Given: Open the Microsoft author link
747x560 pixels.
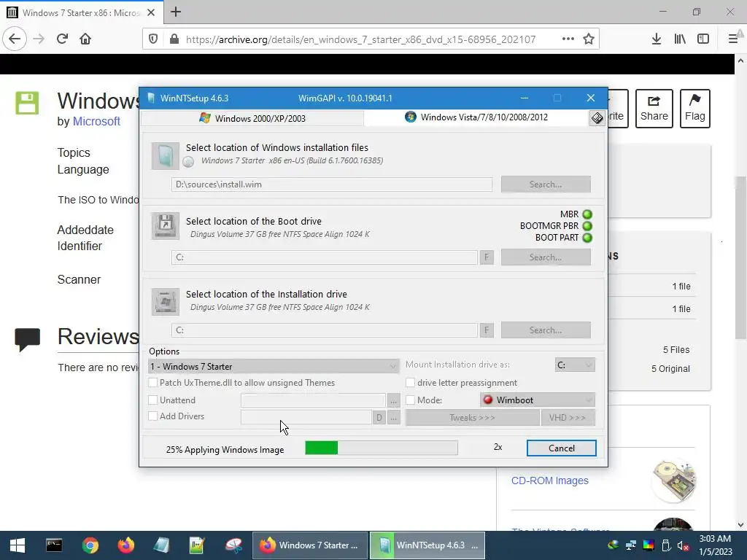Looking at the screenshot, I should coord(96,122).
